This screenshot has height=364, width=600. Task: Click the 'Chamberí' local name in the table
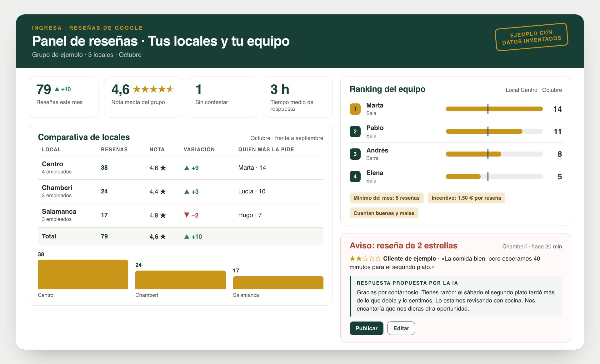point(57,188)
